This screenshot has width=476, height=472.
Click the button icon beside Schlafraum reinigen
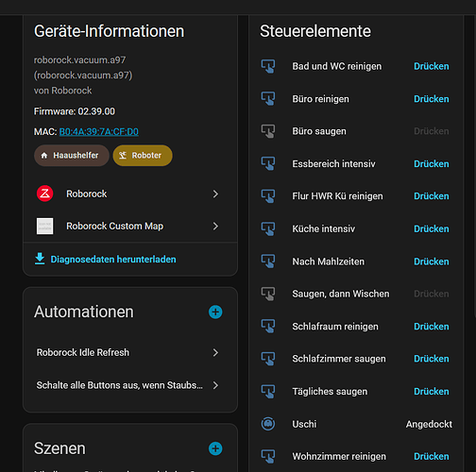coord(268,327)
